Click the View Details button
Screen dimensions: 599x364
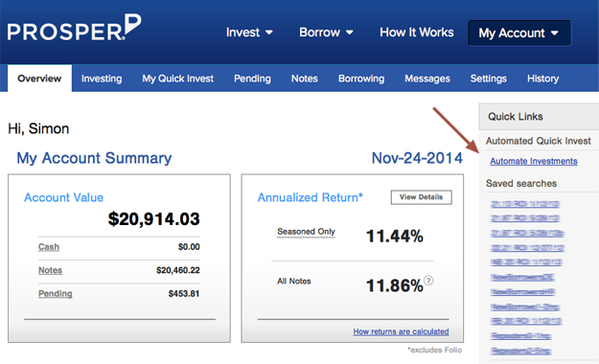pos(421,197)
